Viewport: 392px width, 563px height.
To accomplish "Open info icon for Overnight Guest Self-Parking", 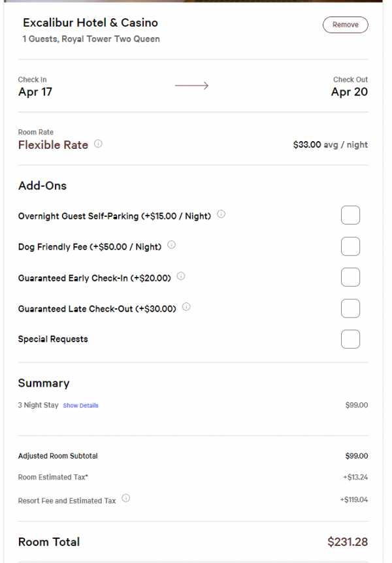I will tap(221, 214).
